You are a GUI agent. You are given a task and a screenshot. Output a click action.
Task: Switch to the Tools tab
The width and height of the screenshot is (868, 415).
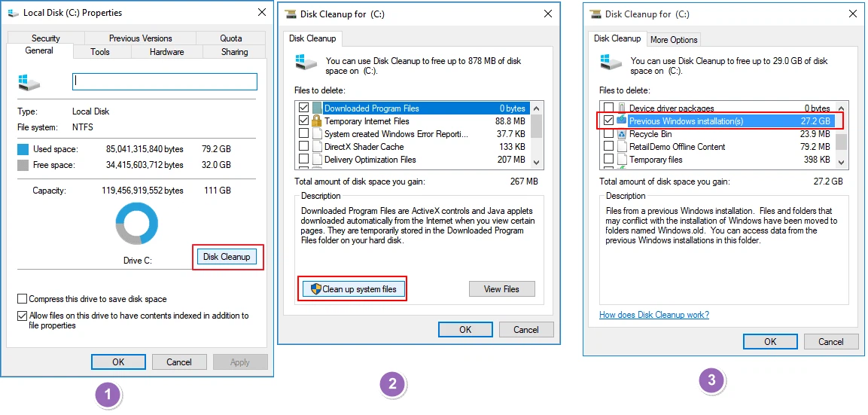(100, 51)
